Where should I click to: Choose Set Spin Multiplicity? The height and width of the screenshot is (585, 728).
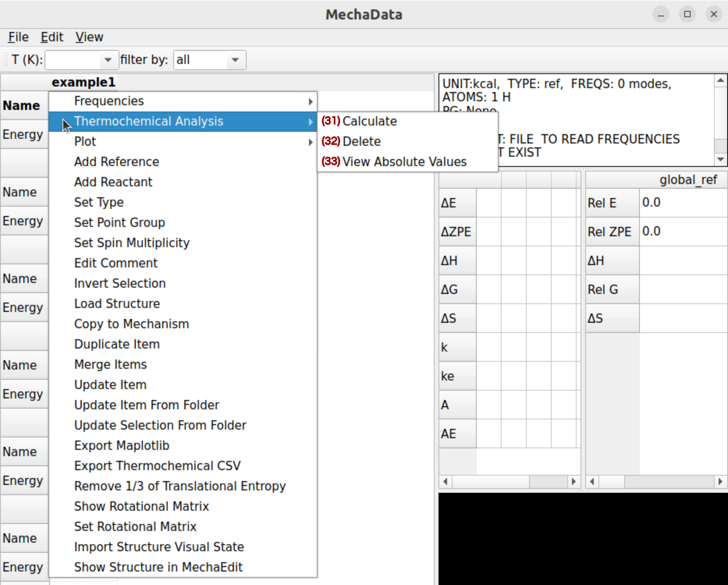coord(183,243)
